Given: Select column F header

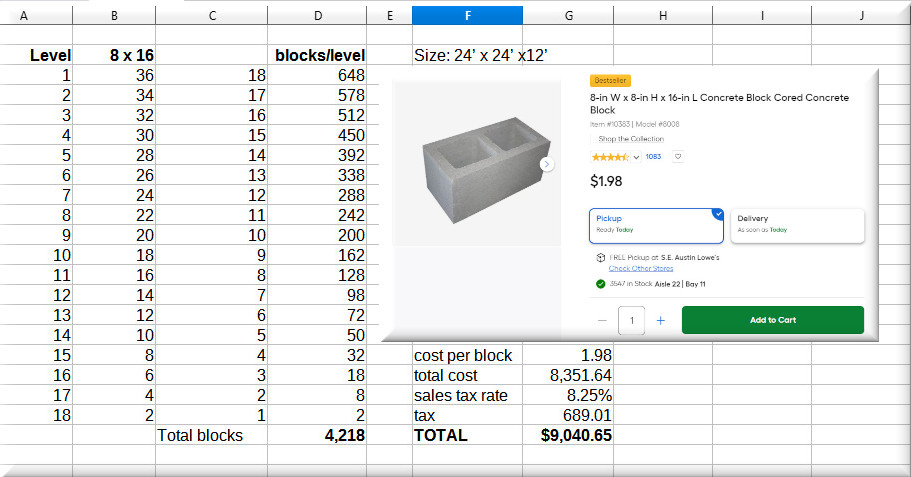Looking at the screenshot, I should (x=467, y=16).
